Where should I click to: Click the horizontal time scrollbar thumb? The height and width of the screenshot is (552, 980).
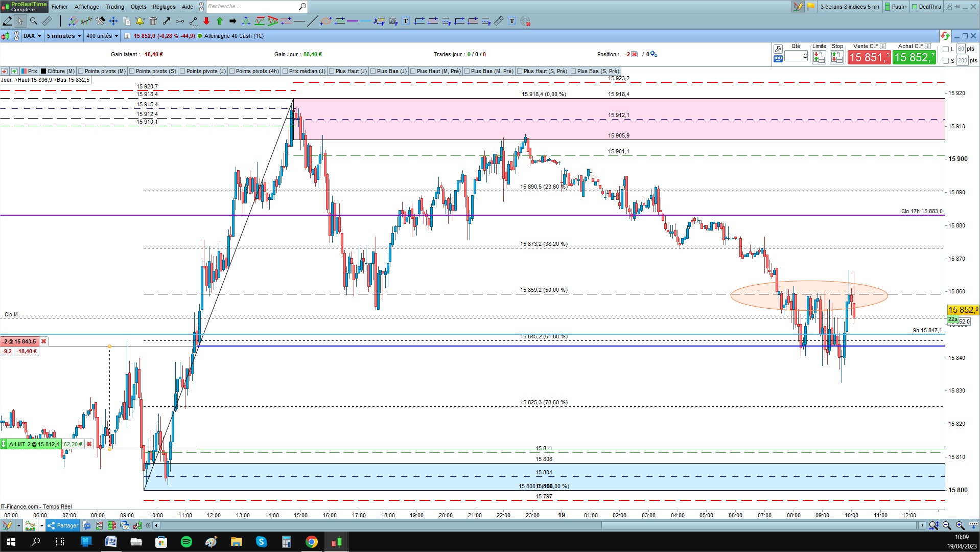click(x=759, y=525)
